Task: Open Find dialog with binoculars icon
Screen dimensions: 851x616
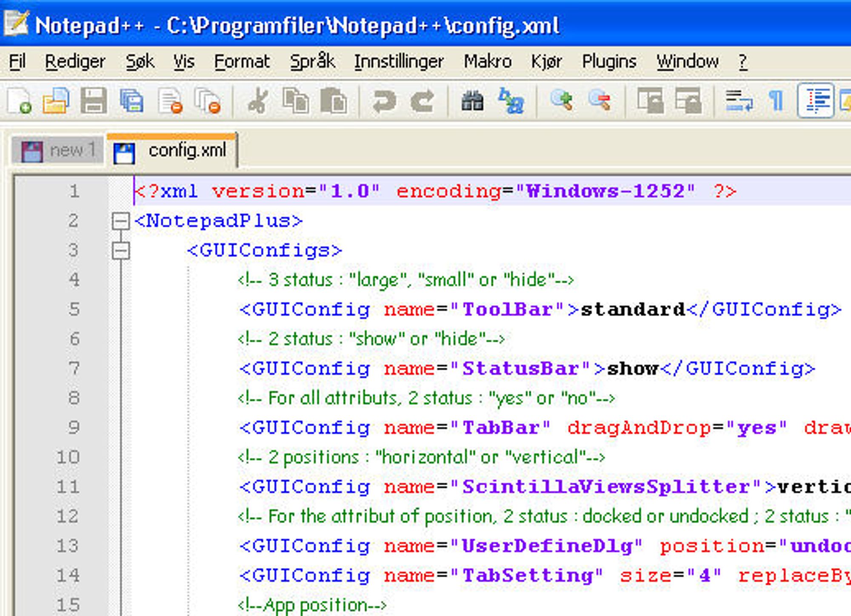Action: (x=472, y=100)
